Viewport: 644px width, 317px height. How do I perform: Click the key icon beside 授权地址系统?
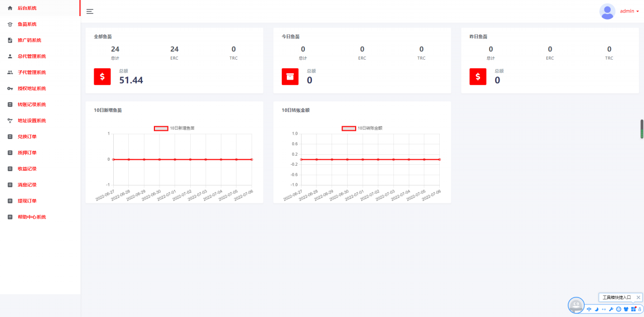10,88
